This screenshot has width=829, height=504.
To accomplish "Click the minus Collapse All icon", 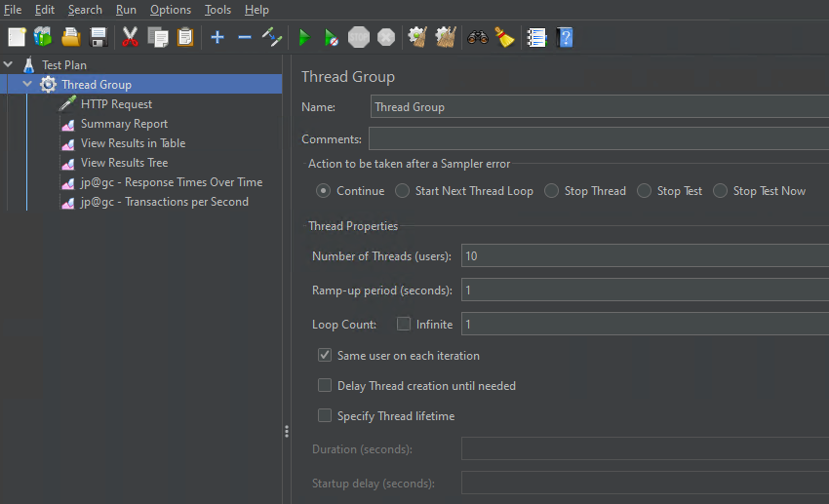I will pos(244,37).
